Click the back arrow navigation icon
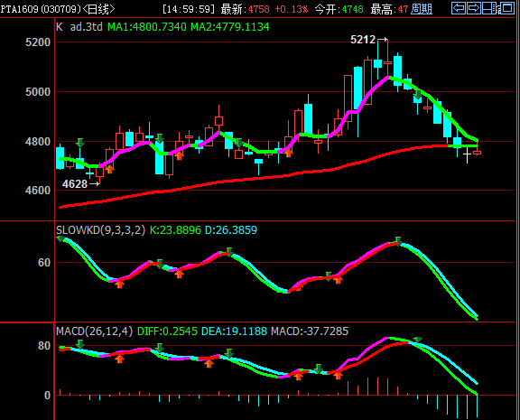The width and height of the screenshot is (520, 420). coord(459,8)
